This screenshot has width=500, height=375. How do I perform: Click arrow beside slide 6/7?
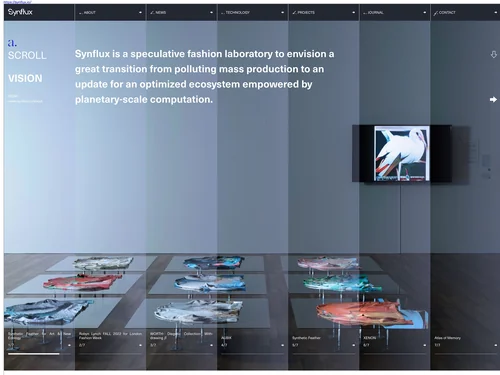[424, 345]
